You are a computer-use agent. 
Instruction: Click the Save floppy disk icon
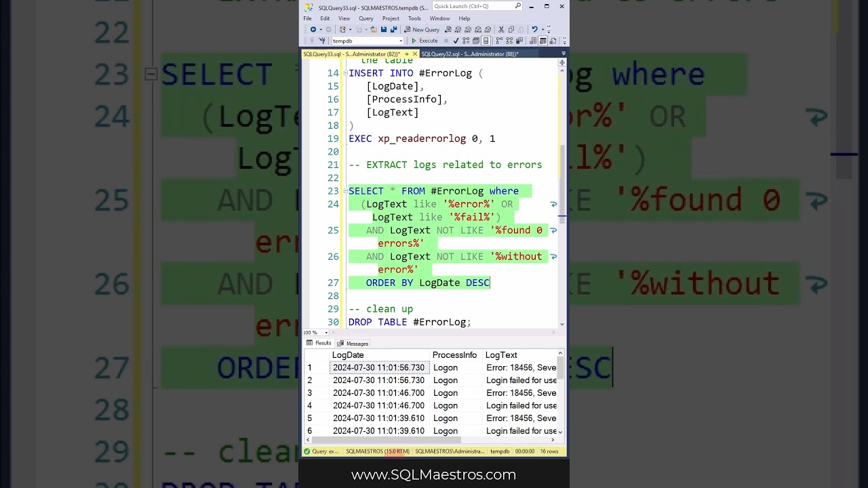point(384,29)
